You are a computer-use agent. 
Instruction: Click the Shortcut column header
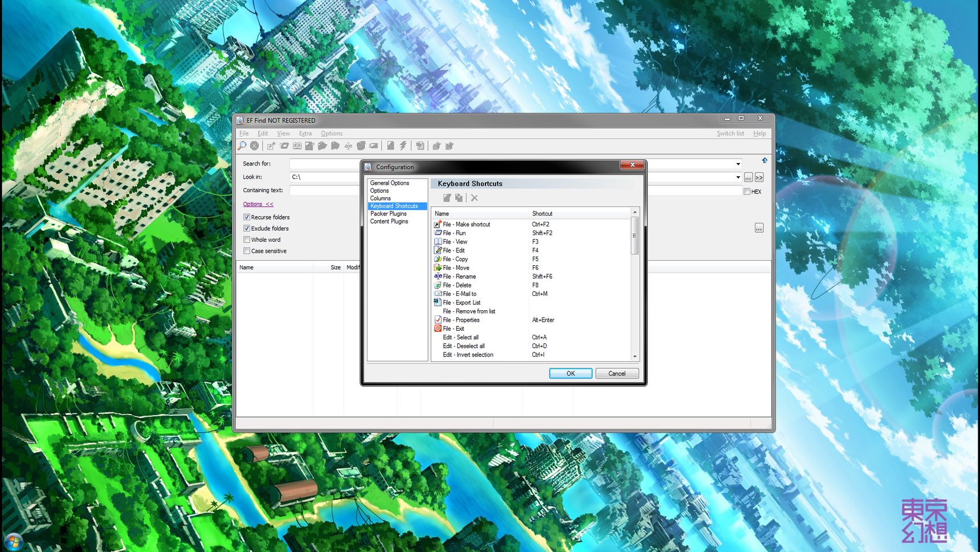click(x=579, y=214)
